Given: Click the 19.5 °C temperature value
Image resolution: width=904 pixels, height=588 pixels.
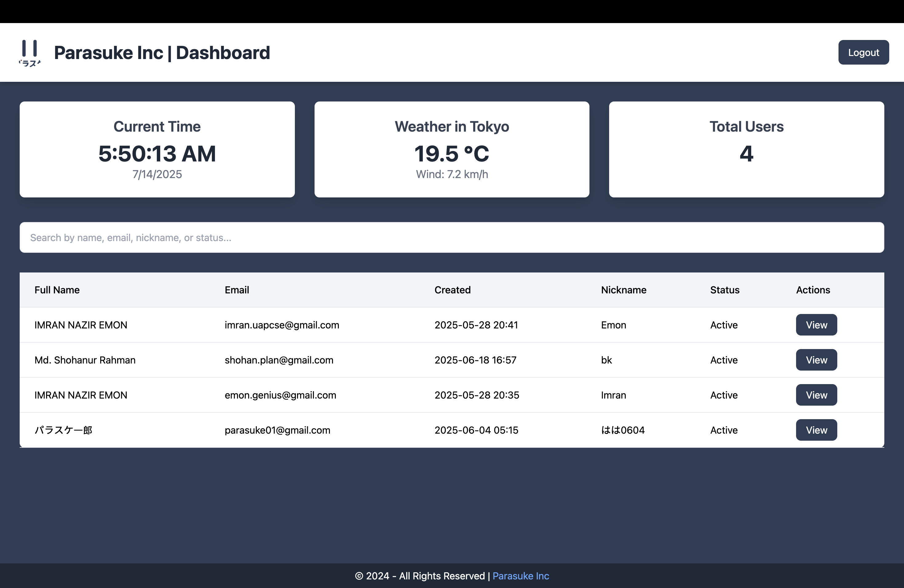Looking at the screenshot, I should click(452, 153).
